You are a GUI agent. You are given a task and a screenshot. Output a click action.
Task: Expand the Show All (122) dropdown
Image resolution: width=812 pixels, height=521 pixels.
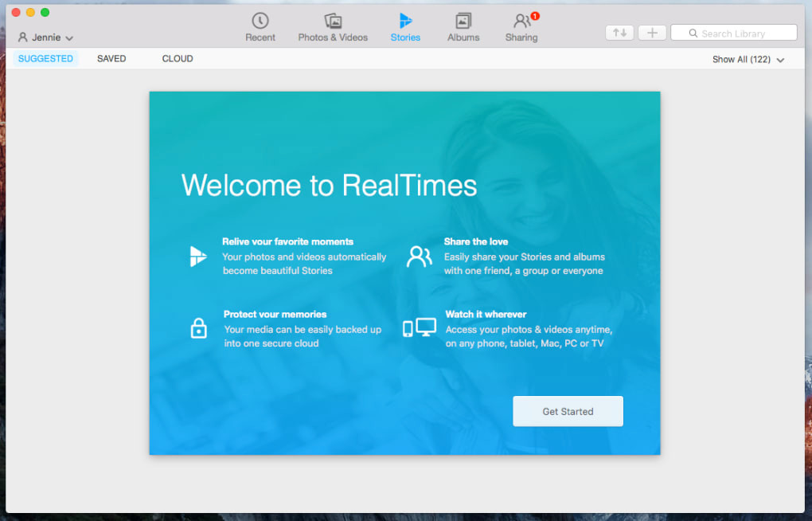click(x=748, y=60)
